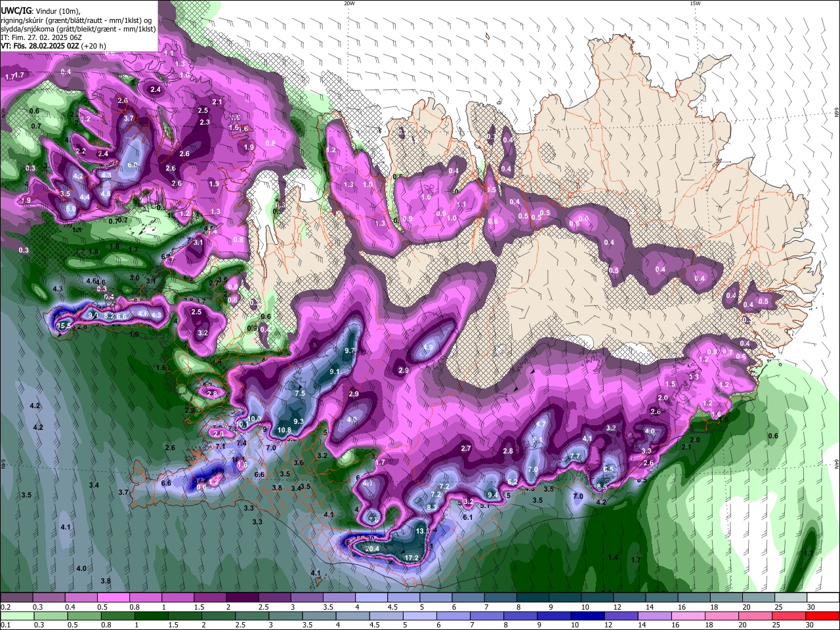Image resolution: width=840 pixels, height=630 pixels.
Task: Click the 'VT: Fös. 28.02.2025 02Z (+20 h)' line
Action: [53, 46]
